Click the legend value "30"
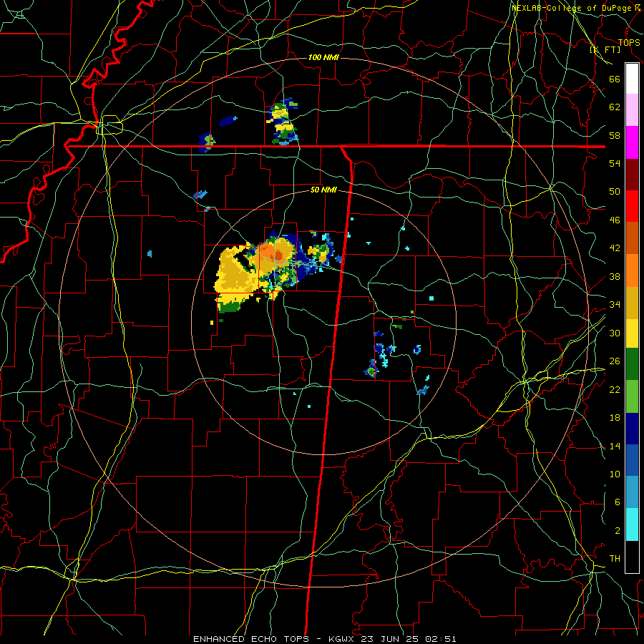Image resolution: width=644 pixels, height=644 pixels. [615, 333]
